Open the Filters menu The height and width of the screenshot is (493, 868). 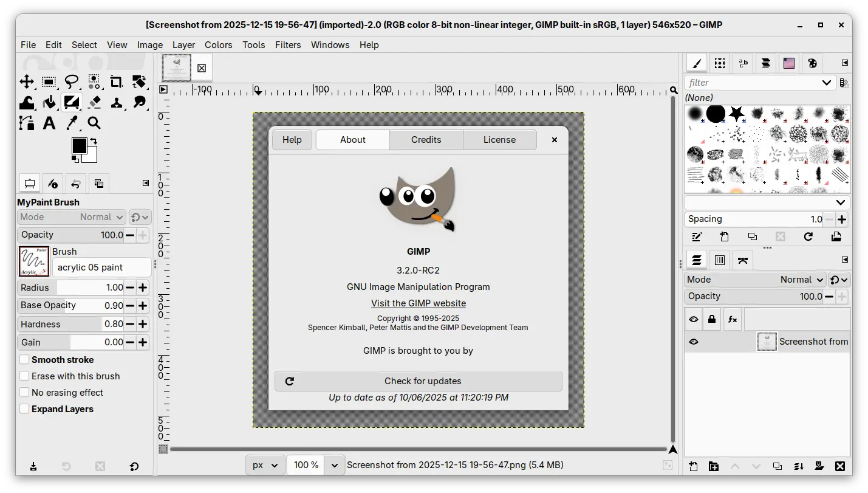click(287, 44)
